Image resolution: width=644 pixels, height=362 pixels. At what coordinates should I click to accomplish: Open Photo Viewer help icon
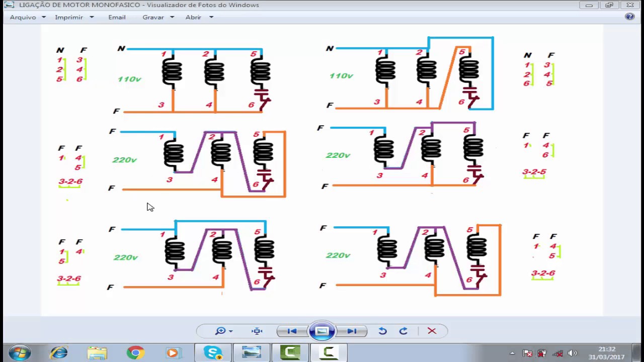629,17
